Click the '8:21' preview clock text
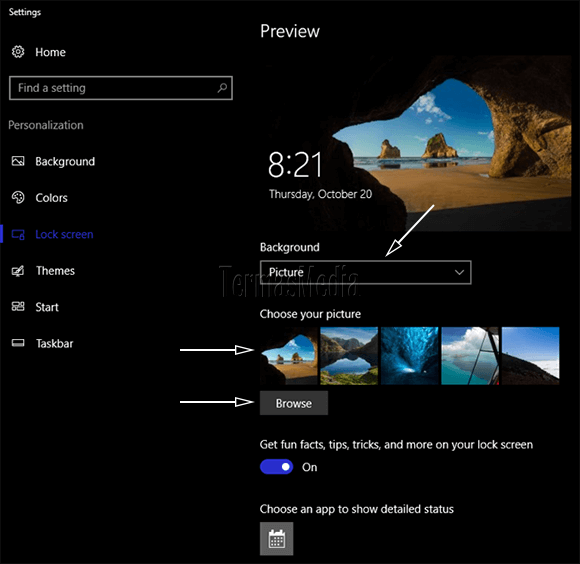580x564 pixels. 295,165
